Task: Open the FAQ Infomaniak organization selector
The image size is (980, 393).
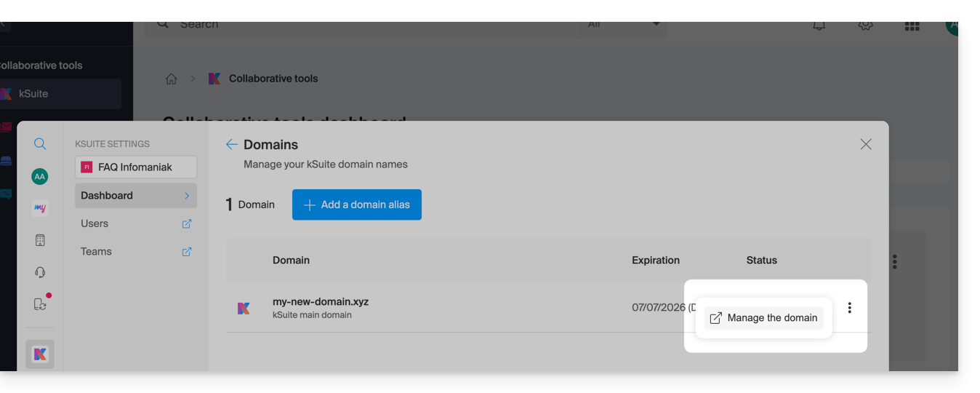Action: pyautogui.click(x=136, y=167)
